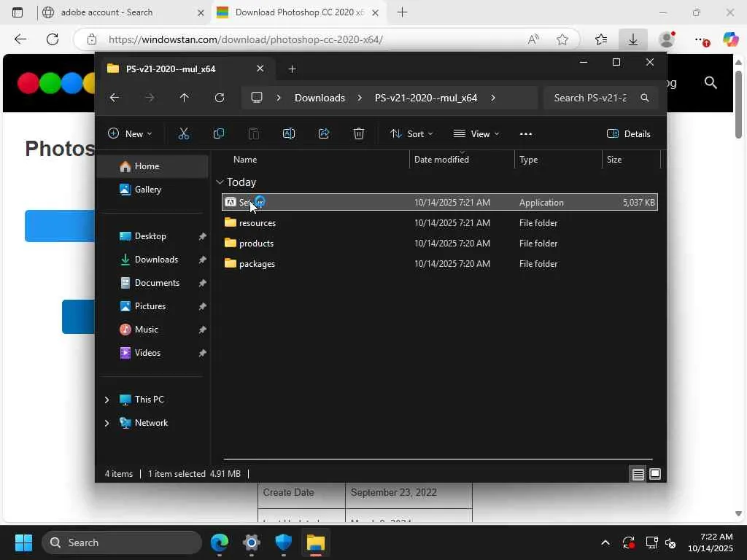Refresh the Edge browser page
747x560 pixels.
(53, 39)
